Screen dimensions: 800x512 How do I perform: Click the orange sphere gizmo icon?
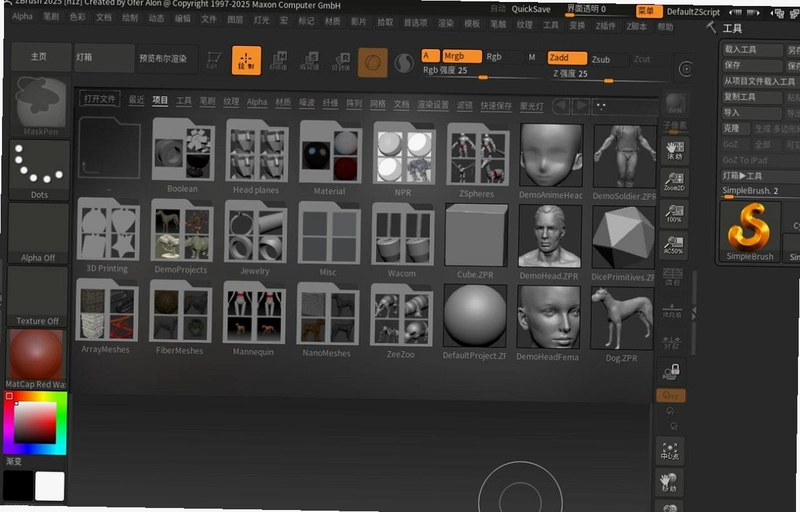[372, 63]
